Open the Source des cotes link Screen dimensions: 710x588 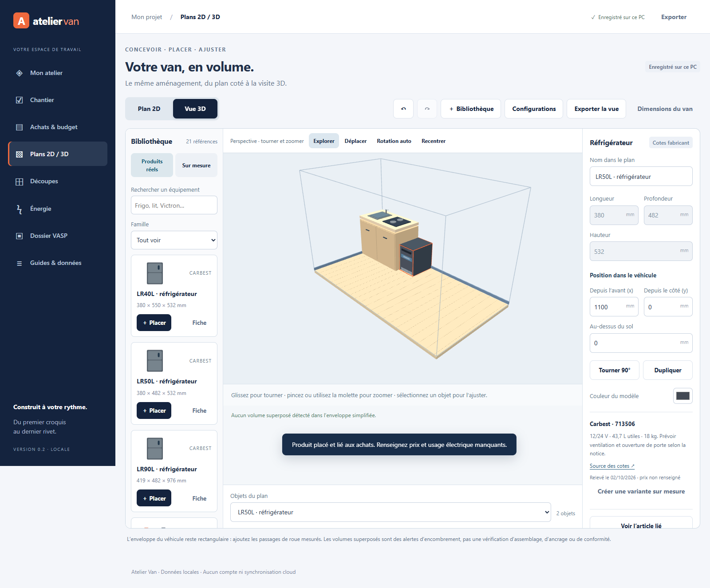click(612, 466)
